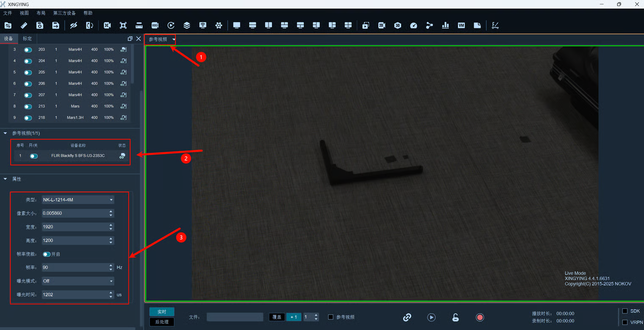
Task: Click status icon of FLIR Blackfly camera
Action: (122, 156)
